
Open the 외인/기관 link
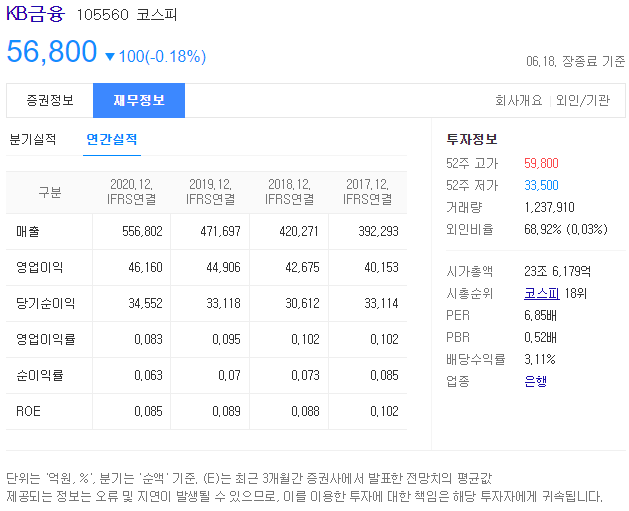pyautogui.click(x=583, y=100)
